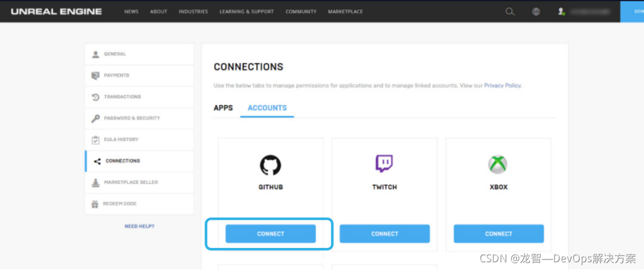
Task: Click the EULA History clipboard icon
Action: [96, 140]
